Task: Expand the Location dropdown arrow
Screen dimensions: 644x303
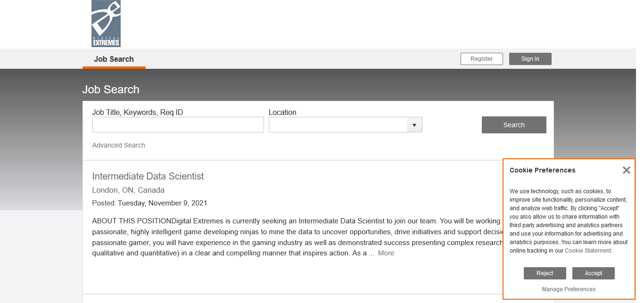Action: click(x=414, y=125)
